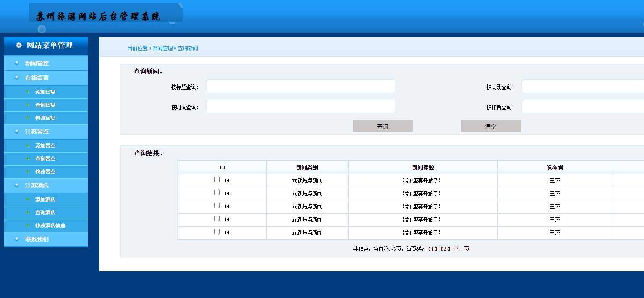Click the bullet icon beside 新闻管理
This screenshot has height=298, width=644.
click(16, 63)
